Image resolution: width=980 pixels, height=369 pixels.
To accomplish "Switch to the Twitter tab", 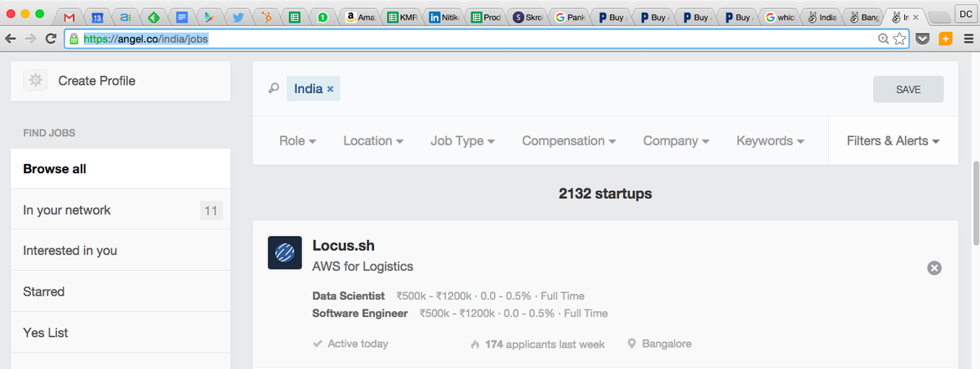I will pos(238,16).
